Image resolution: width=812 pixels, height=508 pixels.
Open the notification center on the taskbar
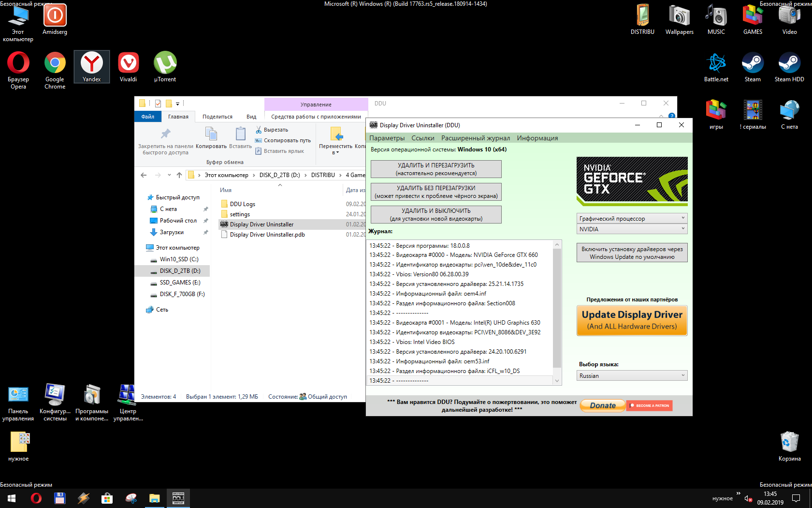[796, 498]
